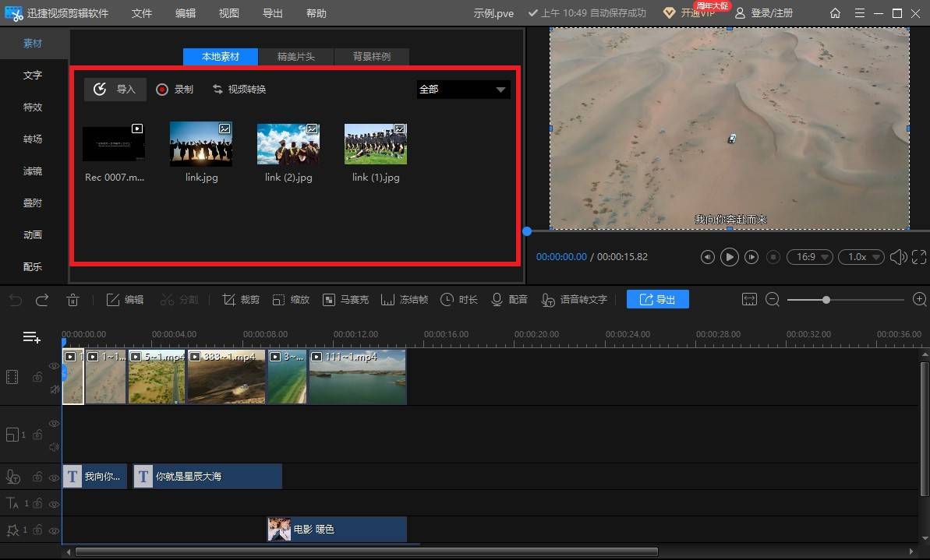This screenshot has height=560, width=930.
Task: Click the timeline zoom slider handle
Action: click(x=826, y=300)
